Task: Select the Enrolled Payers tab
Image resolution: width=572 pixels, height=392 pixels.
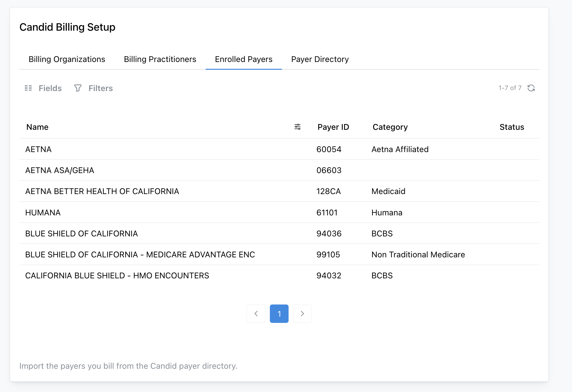Action: click(244, 59)
